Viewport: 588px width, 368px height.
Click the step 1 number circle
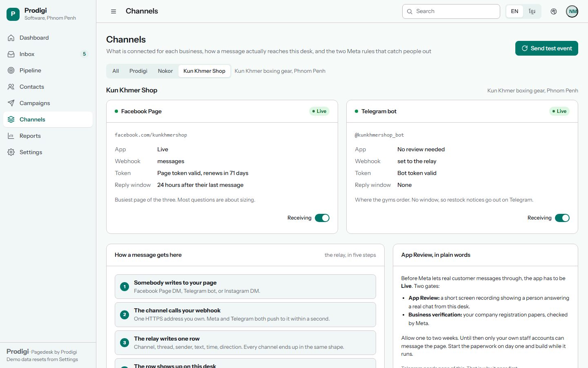125,287
